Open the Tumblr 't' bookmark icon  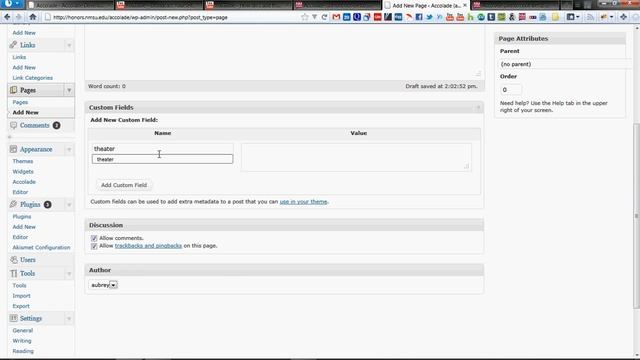coord(491,17)
